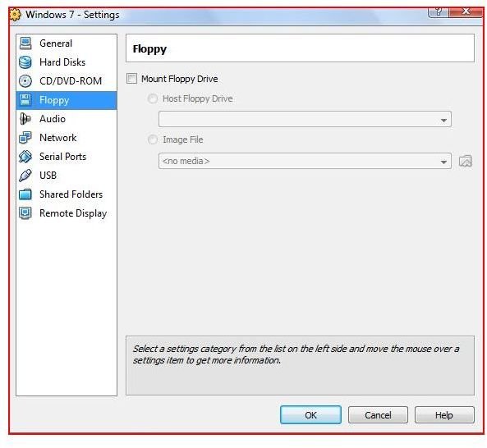This screenshot has width=487, height=448.
Task: Select the USB plug icon
Action: [25, 176]
